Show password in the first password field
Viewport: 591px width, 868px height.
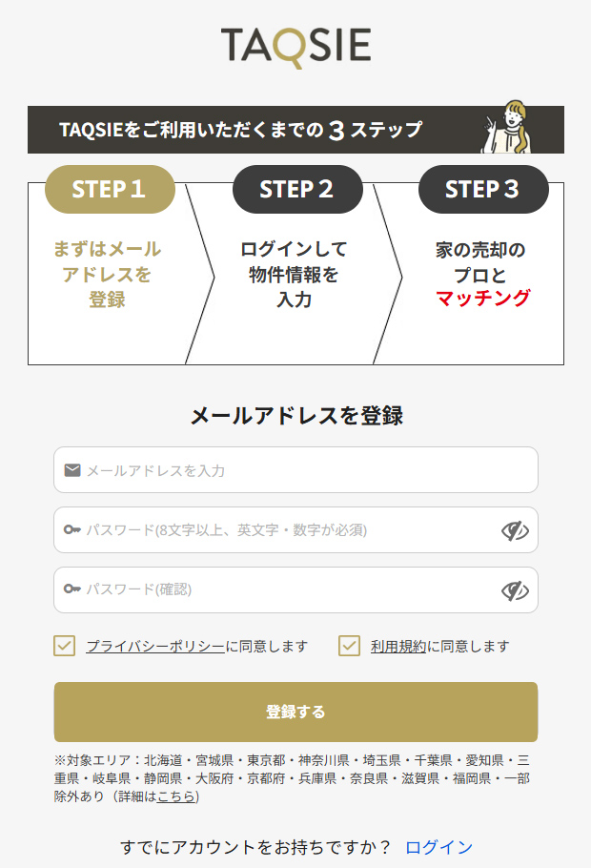click(515, 531)
